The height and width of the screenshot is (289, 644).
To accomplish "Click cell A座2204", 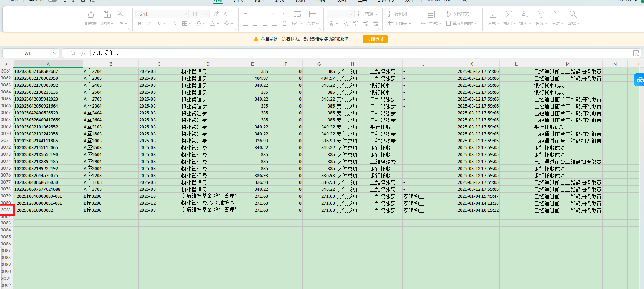I will pyautogui.click(x=110, y=71).
